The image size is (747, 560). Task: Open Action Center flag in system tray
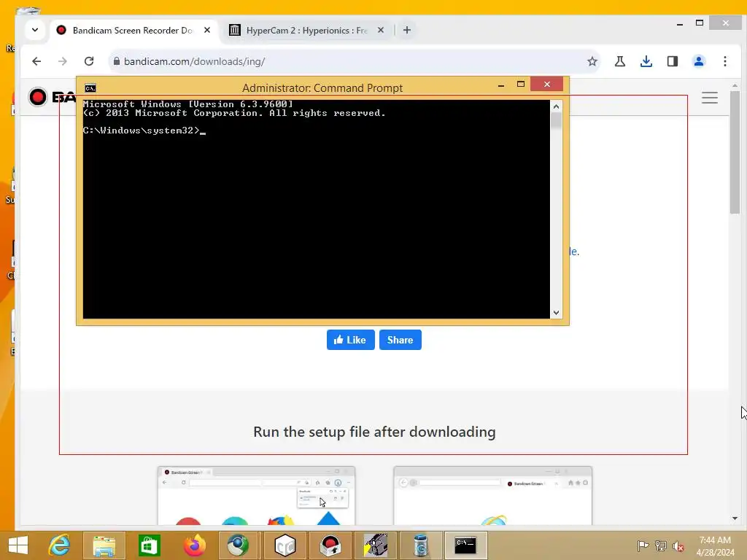coord(643,545)
